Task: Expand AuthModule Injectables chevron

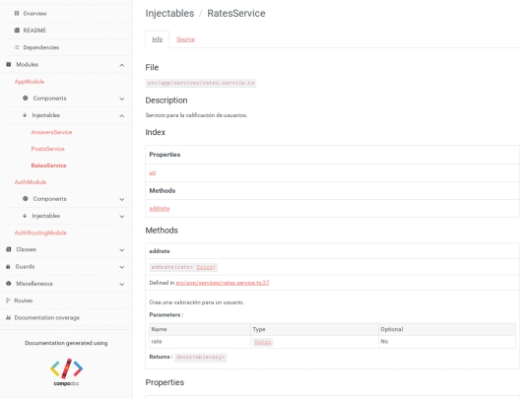Action: (122, 216)
